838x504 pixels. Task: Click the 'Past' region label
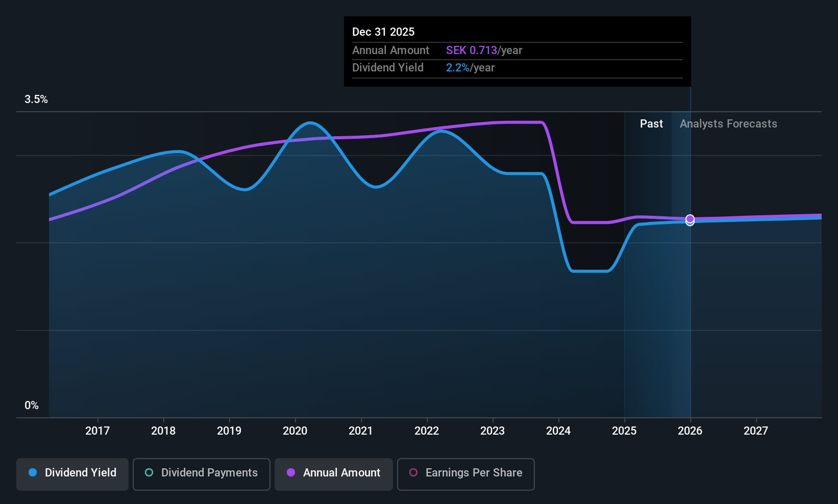tap(651, 124)
